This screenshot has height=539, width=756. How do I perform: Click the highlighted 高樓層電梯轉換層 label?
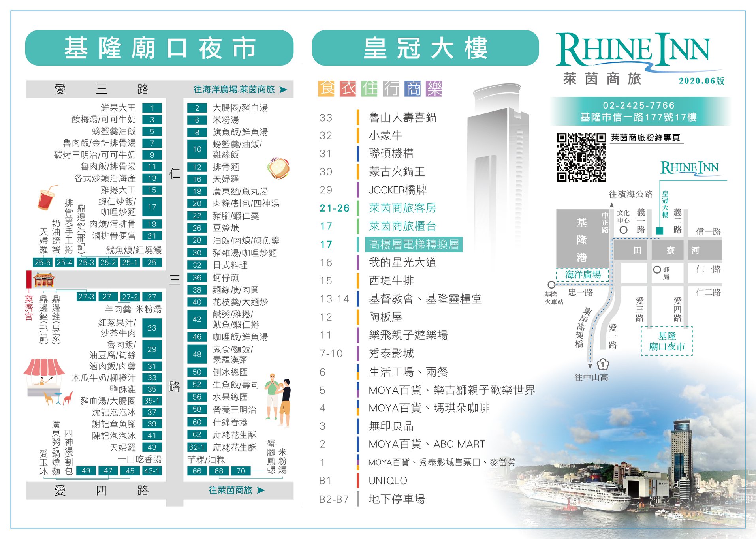click(x=414, y=244)
